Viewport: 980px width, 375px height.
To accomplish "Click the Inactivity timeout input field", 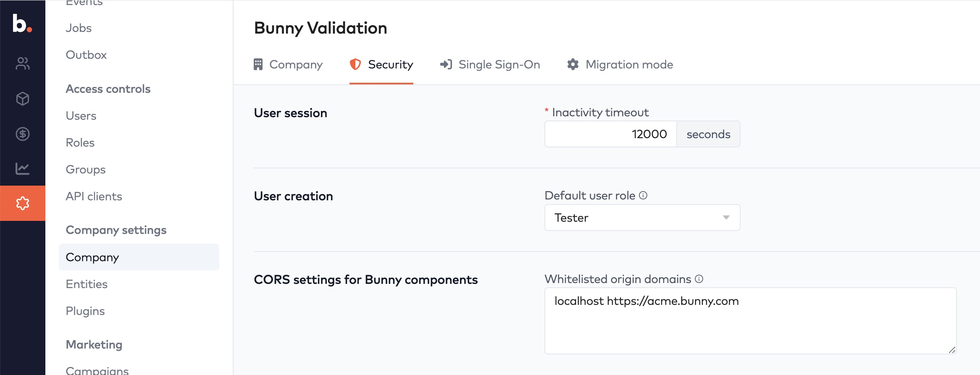I will pyautogui.click(x=610, y=134).
